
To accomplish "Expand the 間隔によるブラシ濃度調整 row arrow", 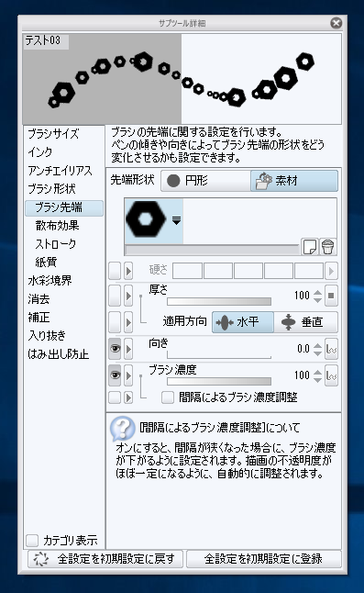I will coord(128,397).
